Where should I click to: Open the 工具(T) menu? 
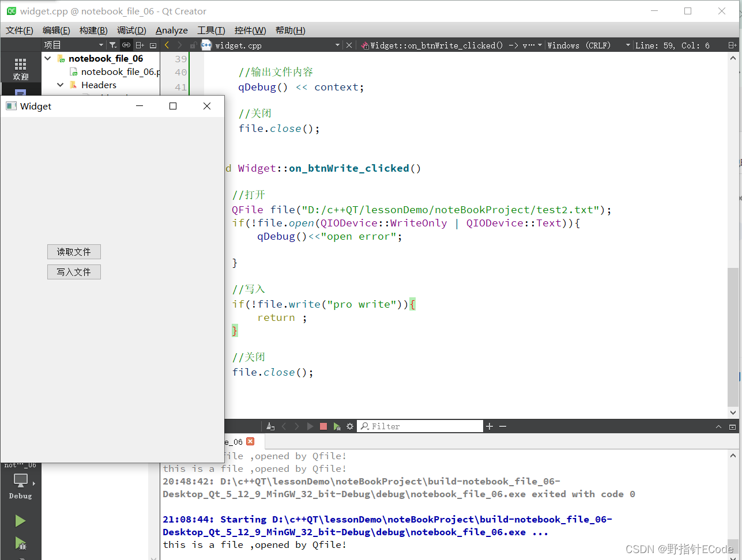[211, 30]
